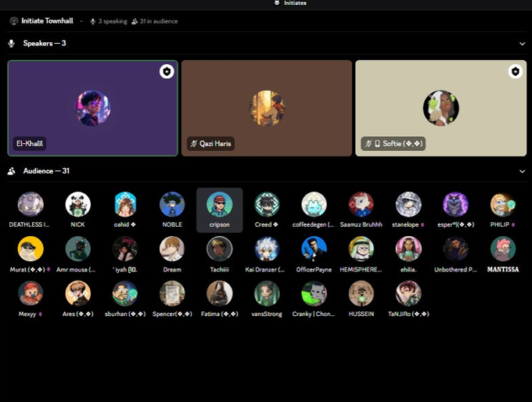
Task: Select Murat yellow duck avatar
Action: pyautogui.click(x=31, y=249)
